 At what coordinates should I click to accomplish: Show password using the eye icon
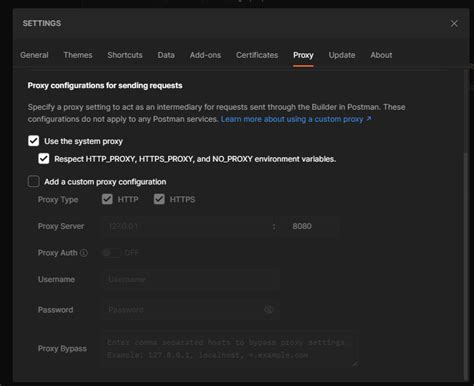269,310
